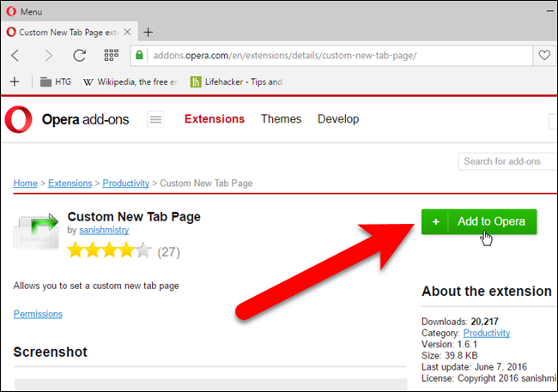This screenshot has width=558, height=392.
Task: Click the Screenshot section heading
Action: [x=50, y=353]
